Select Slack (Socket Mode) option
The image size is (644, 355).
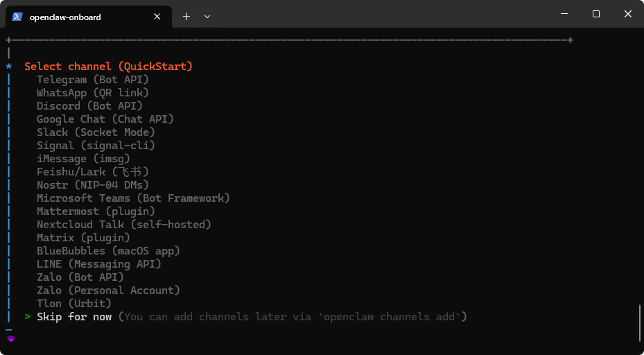pyautogui.click(x=96, y=132)
